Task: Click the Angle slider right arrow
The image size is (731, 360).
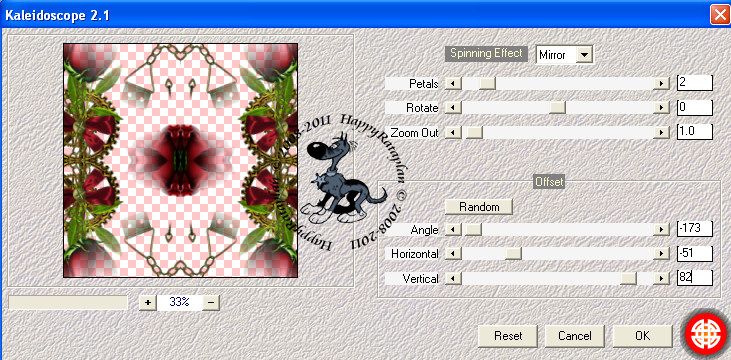Action: (x=661, y=229)
